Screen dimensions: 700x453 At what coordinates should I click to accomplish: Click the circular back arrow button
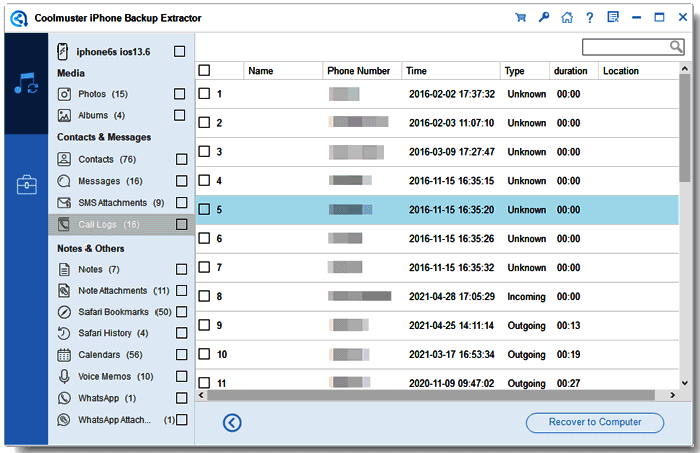232,422
